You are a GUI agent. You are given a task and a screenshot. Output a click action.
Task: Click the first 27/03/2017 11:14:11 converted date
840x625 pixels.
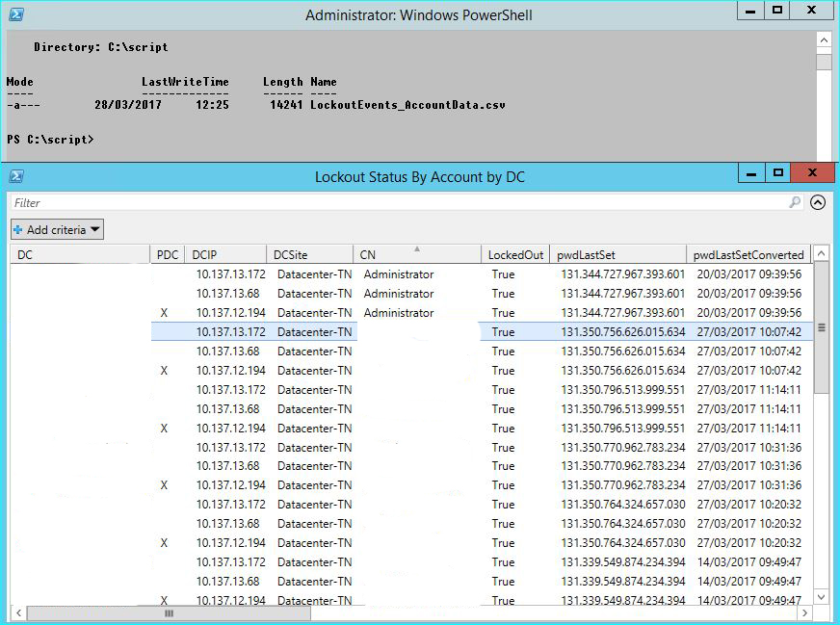(x=748, y=390)
